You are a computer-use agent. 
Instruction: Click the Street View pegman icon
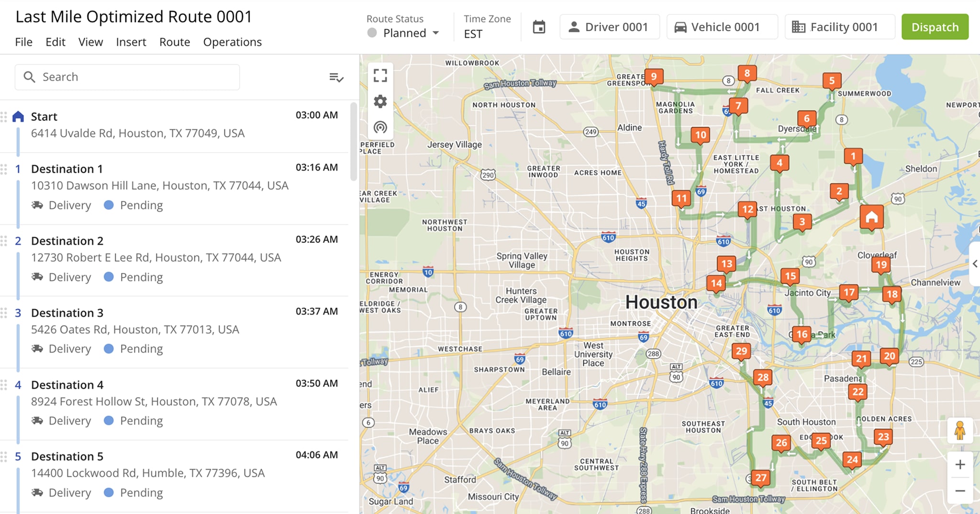[x=960, y=430]
